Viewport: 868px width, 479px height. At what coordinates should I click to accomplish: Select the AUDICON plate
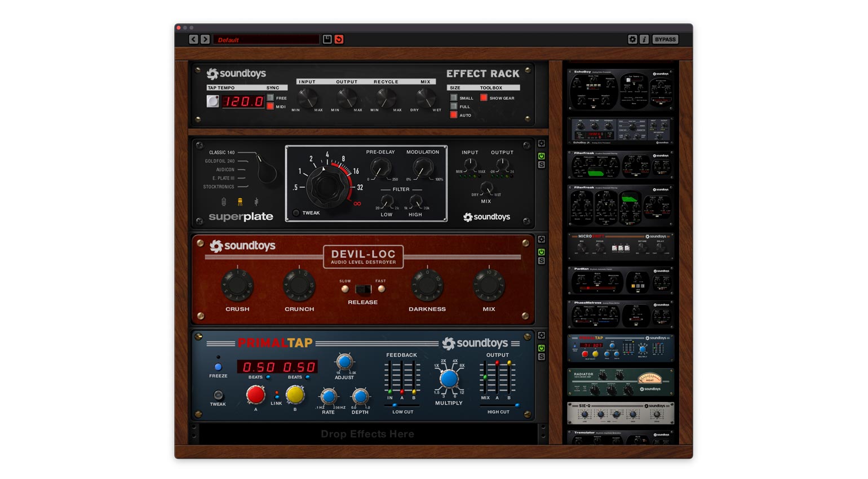click(x=225, y=170)
